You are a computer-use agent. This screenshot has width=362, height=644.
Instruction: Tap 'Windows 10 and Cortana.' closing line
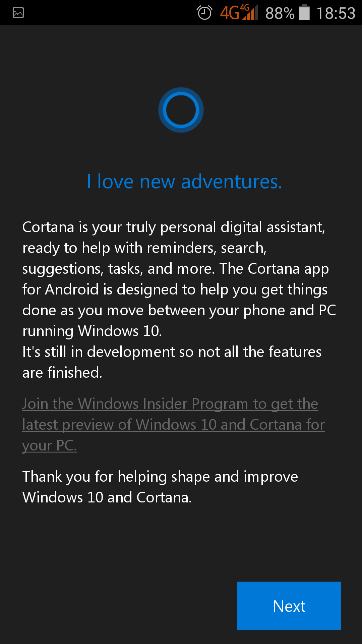tap(107, 497)
